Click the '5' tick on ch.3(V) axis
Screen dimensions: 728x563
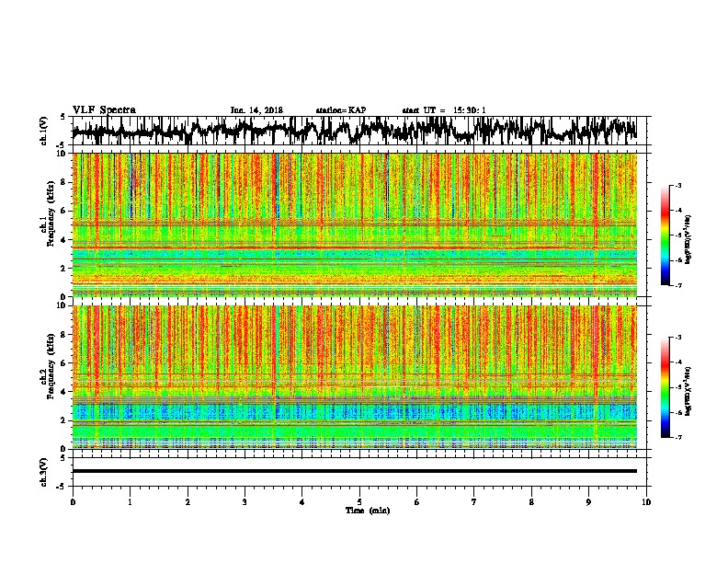[63, 458]
